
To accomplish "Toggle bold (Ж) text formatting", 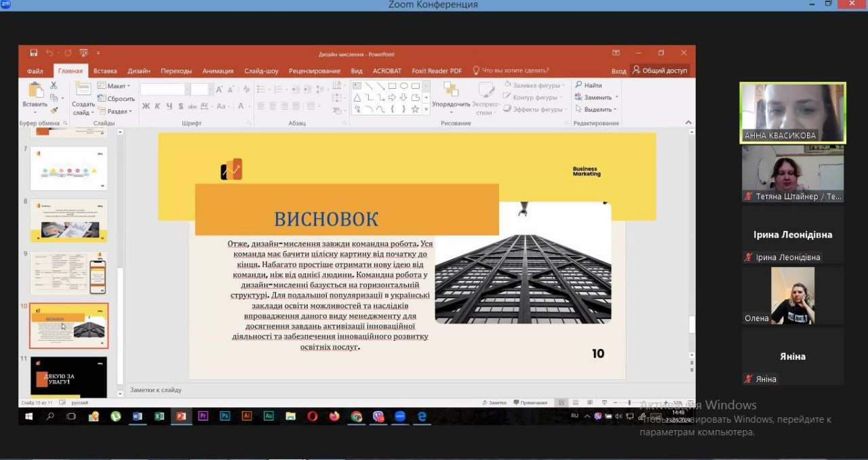I will [x=146, y=106].
